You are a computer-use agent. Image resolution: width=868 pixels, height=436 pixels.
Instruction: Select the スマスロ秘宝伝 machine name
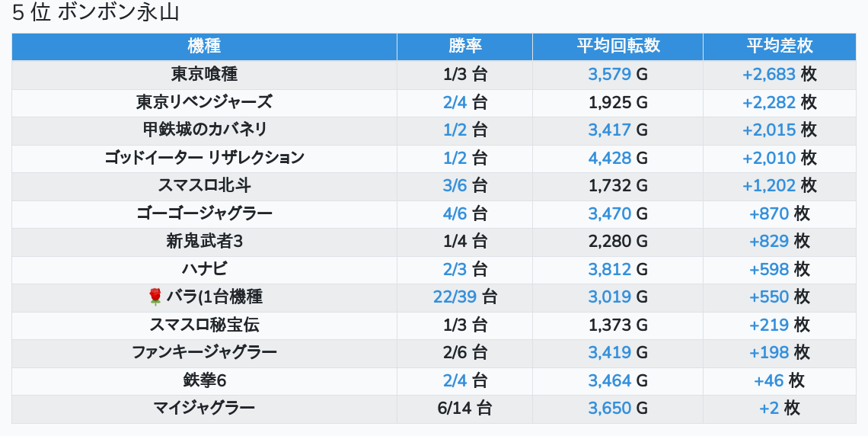(204, 325)
